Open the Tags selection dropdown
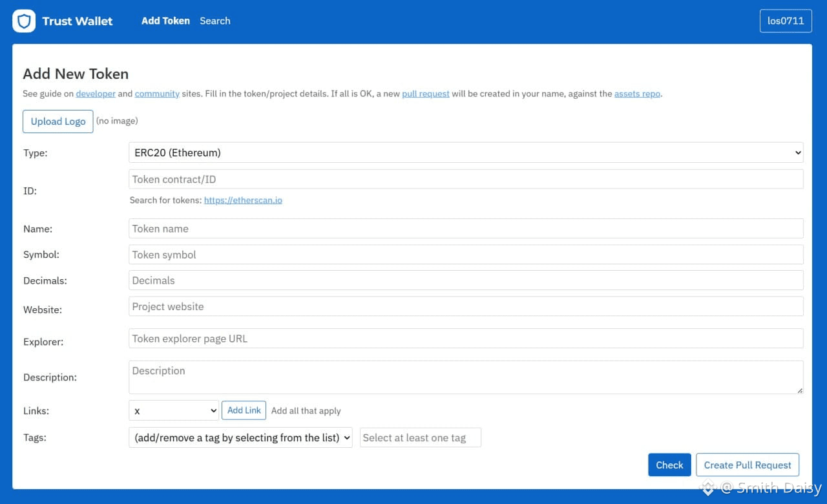 (240, 437)
